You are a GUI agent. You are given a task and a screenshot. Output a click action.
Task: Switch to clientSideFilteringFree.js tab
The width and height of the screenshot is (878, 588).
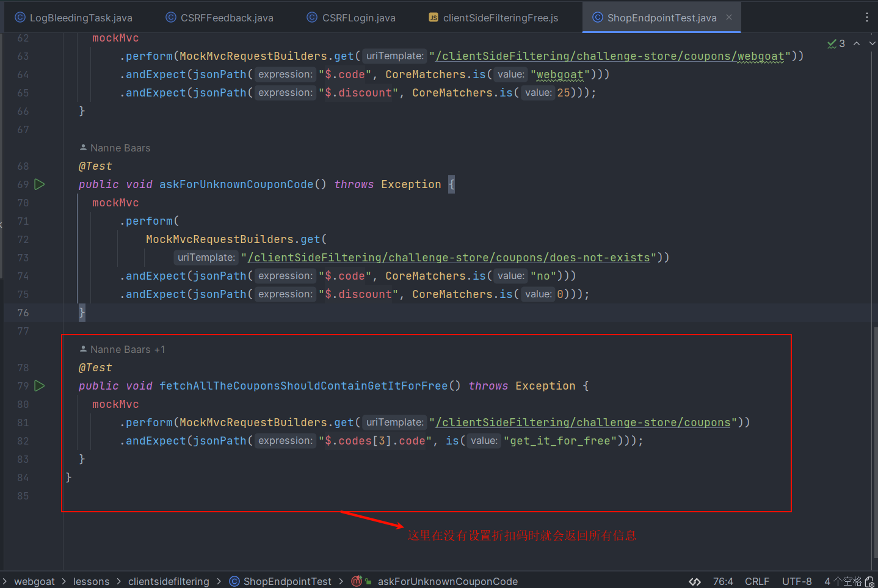(493, 18)
